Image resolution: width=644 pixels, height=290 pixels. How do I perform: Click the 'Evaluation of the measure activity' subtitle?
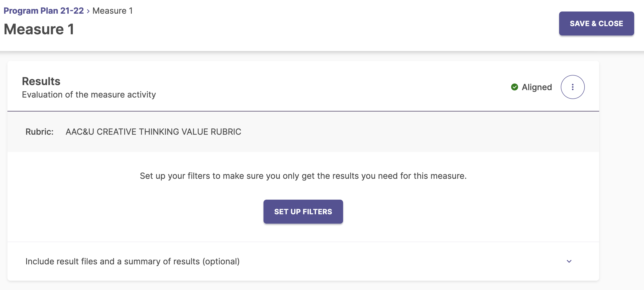coord(89,95)
